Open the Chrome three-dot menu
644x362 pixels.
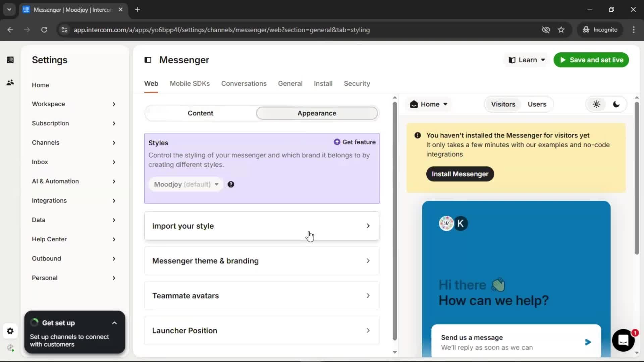tap(634, 30)
